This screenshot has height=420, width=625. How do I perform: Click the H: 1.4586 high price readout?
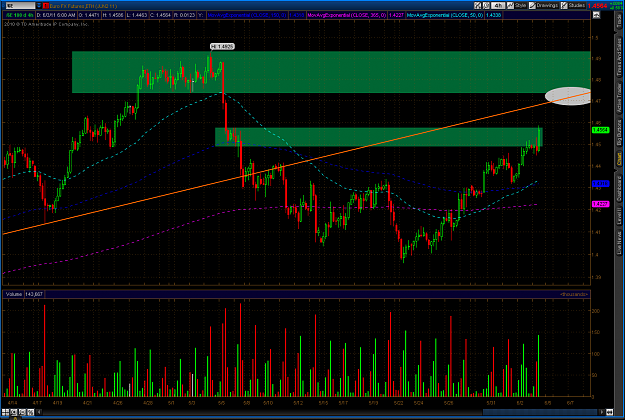pyautogui.click(x=113, y=15)
